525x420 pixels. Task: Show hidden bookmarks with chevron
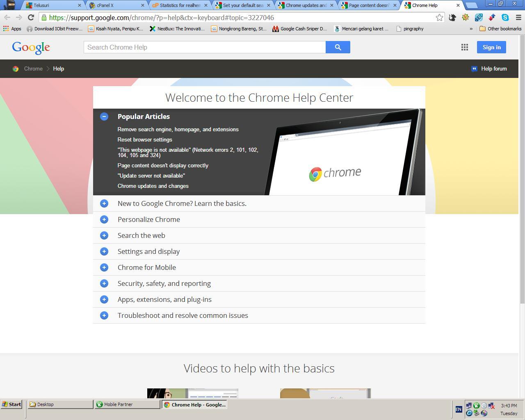tap(471, 29)
